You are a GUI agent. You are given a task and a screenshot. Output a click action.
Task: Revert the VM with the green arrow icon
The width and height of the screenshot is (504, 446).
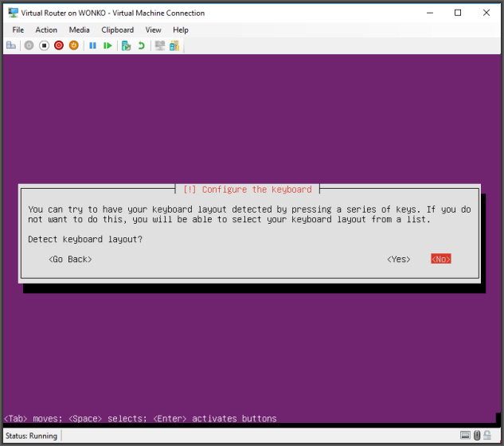pos(142,45)
